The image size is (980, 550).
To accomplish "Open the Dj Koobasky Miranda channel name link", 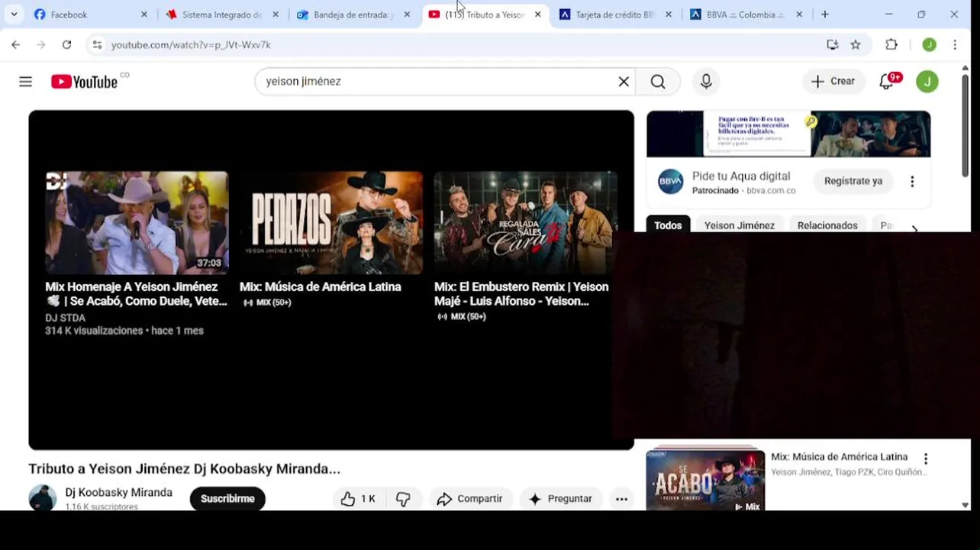I will tap(118, 493).
